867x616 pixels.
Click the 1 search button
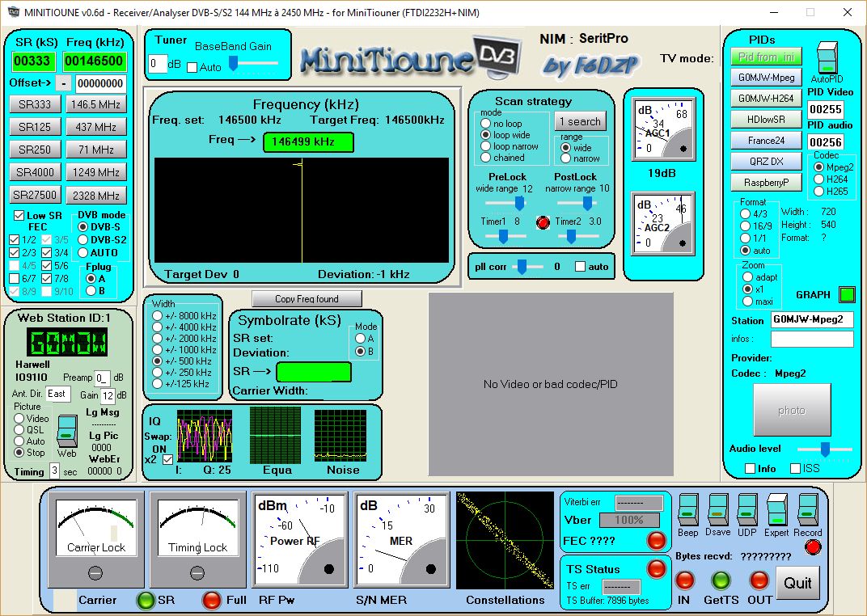pyautogui.click(x=580, y=121)
